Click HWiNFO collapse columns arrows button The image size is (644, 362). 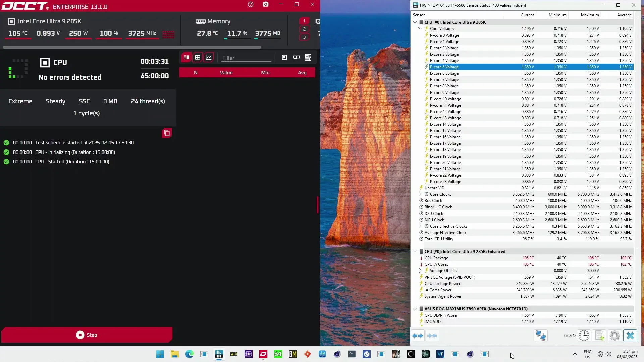pos(432,336)
